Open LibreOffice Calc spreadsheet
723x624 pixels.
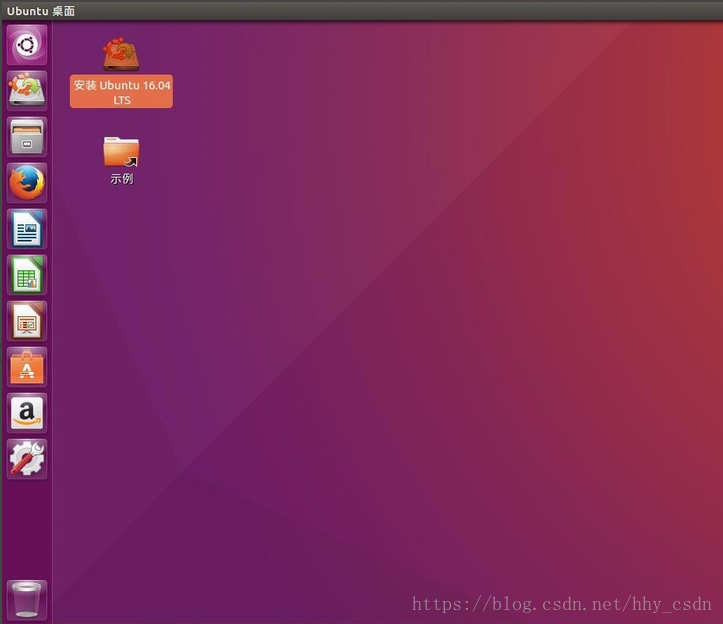pos(27,275)
